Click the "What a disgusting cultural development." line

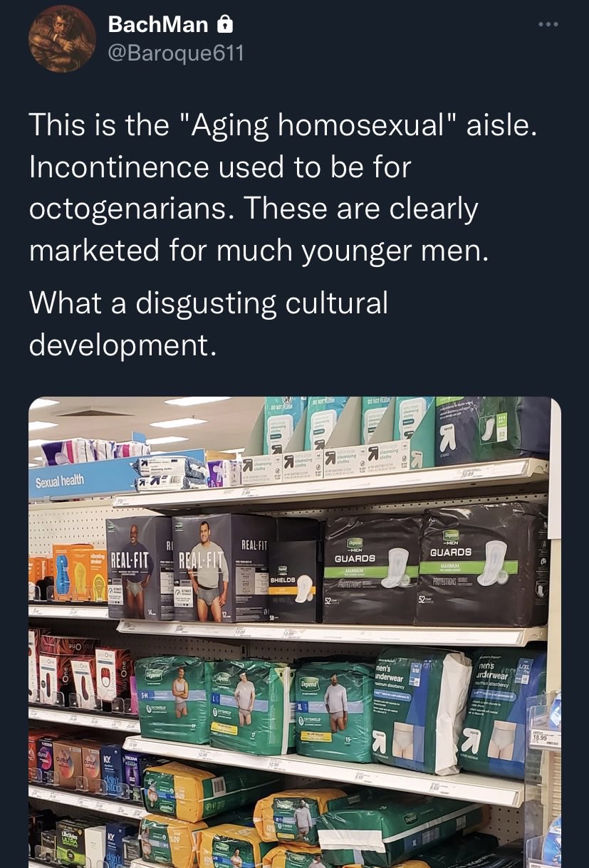tap(209, 324)
